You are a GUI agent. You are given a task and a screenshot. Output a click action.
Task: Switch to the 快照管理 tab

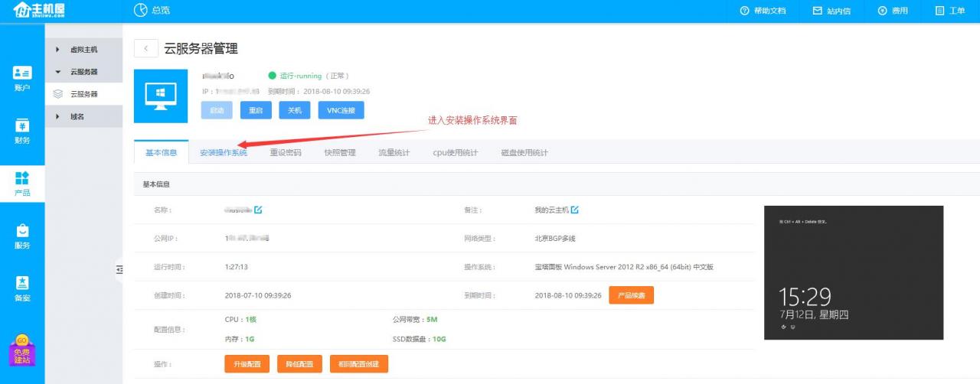point(340,152)
